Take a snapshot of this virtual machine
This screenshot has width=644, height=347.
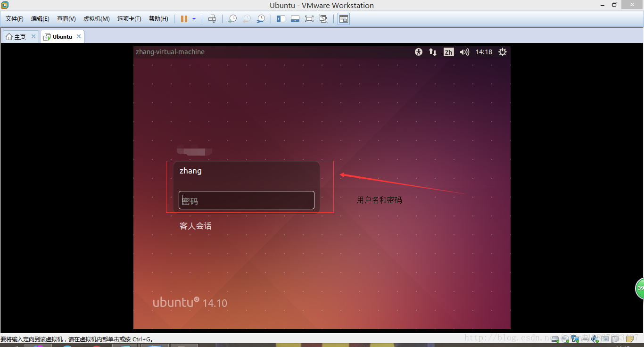point(232,19)
